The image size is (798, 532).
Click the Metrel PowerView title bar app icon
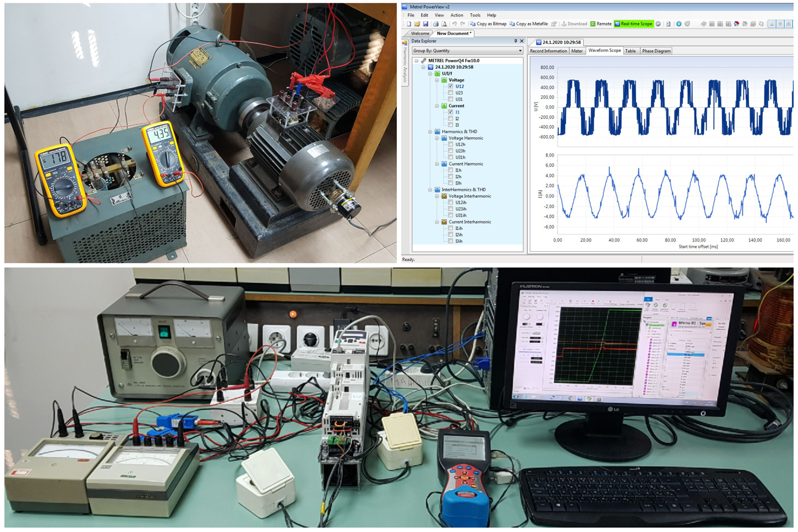pyautogui.click(x=404, y=7)
